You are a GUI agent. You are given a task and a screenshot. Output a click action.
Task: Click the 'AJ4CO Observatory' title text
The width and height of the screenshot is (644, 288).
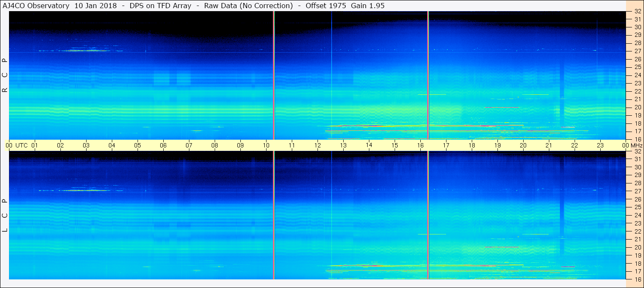coord(36,6)
